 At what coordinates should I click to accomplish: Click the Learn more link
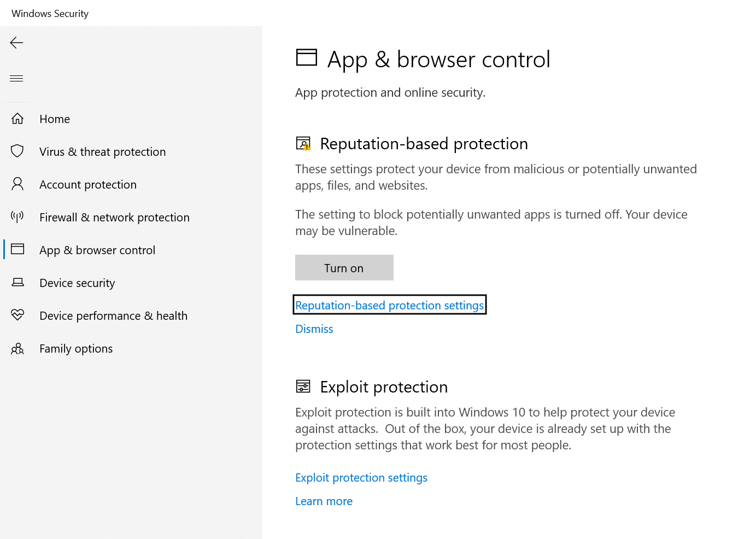324,501
